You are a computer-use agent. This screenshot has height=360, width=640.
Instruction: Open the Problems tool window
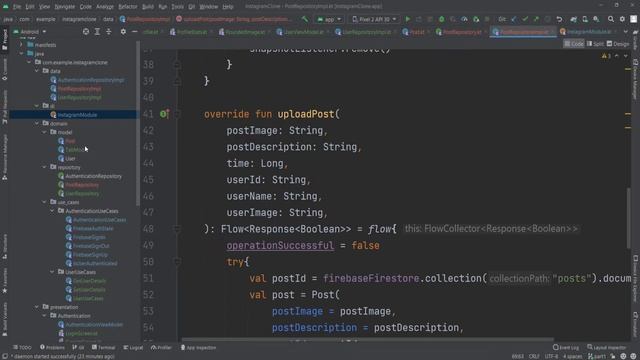tap(52, 347)
